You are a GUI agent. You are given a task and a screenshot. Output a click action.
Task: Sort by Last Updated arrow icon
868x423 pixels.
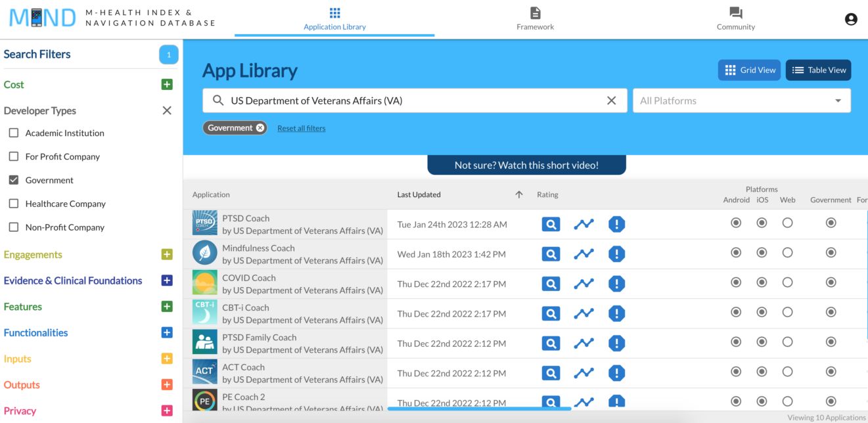[519, 194]
